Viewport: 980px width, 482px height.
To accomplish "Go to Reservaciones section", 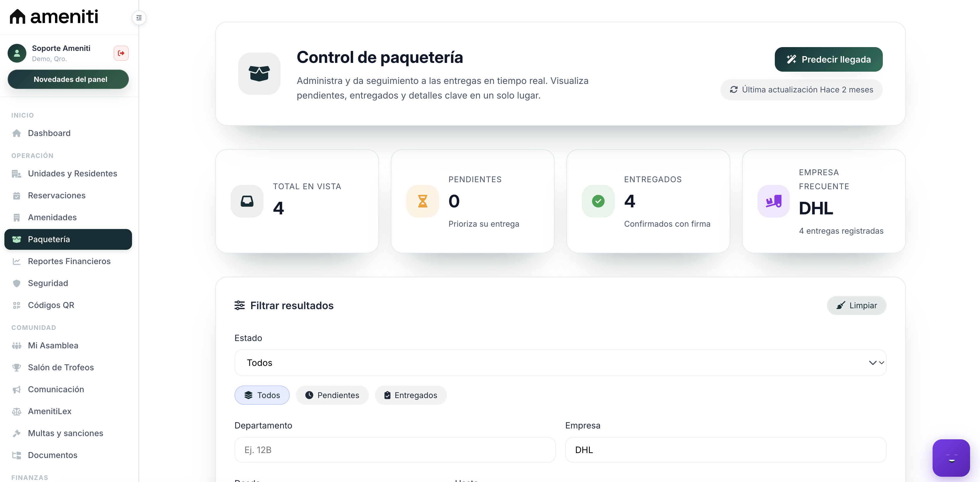I will click(68, 196).
